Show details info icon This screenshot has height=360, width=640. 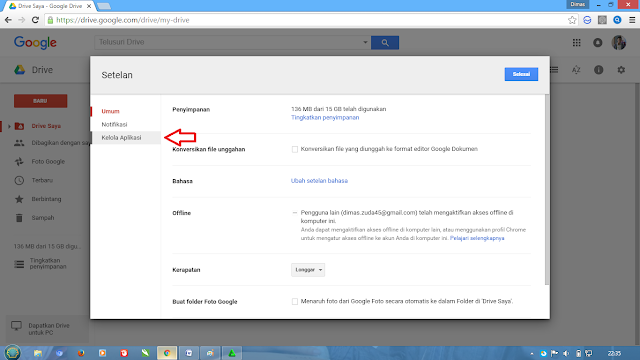(x=598, y=70)
